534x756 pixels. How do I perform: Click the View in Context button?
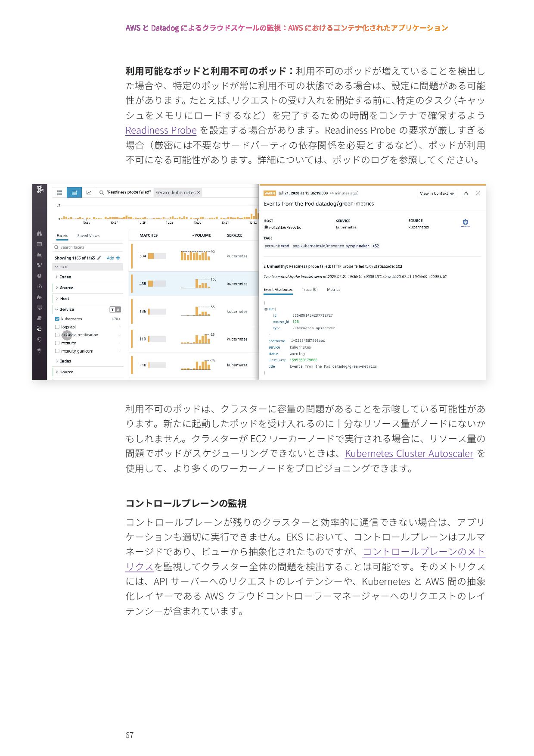pos(437,194)
